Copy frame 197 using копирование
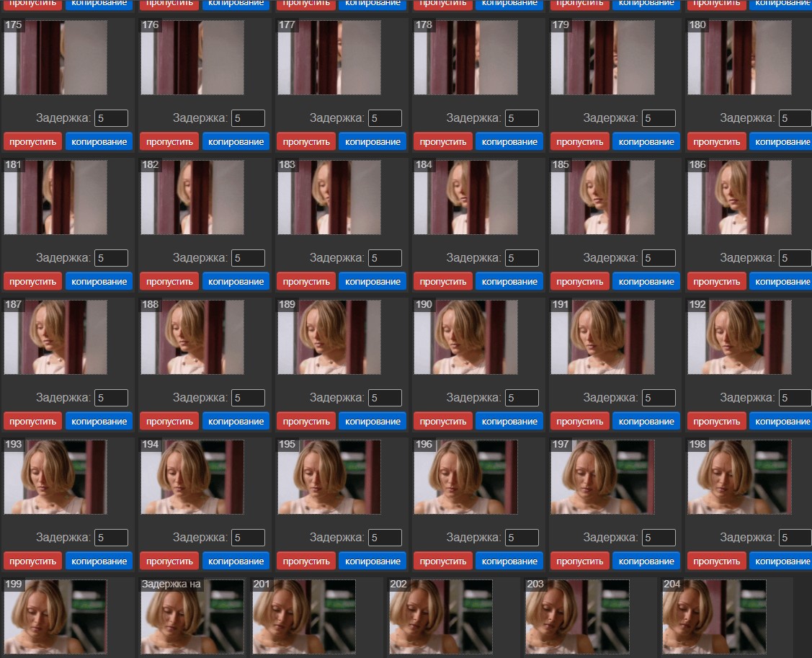The height and width of the screenshot is (658, 812). pyautogui.click(x=646, y=561)
